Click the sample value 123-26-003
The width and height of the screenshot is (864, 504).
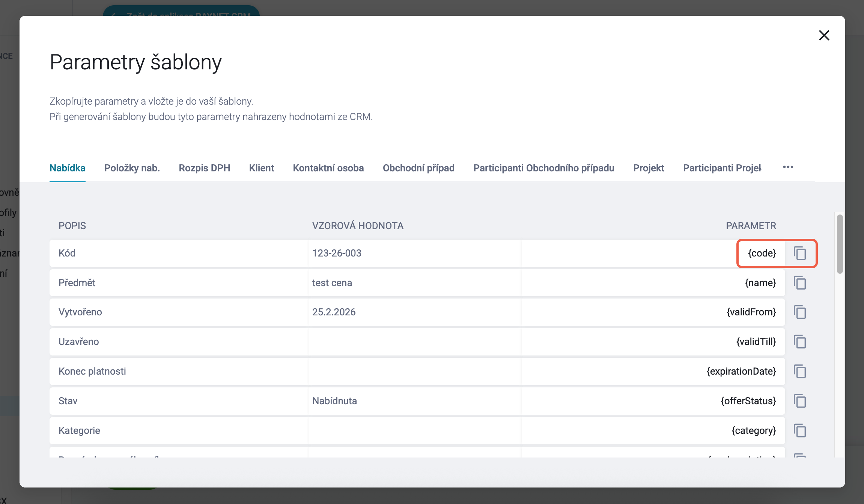pos(337,253)
